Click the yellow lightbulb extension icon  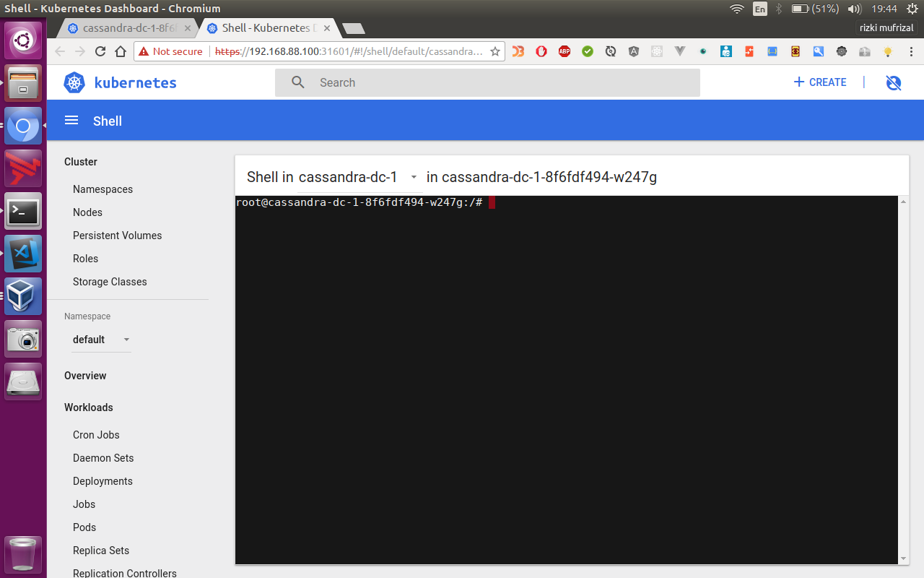coord(888,51)
